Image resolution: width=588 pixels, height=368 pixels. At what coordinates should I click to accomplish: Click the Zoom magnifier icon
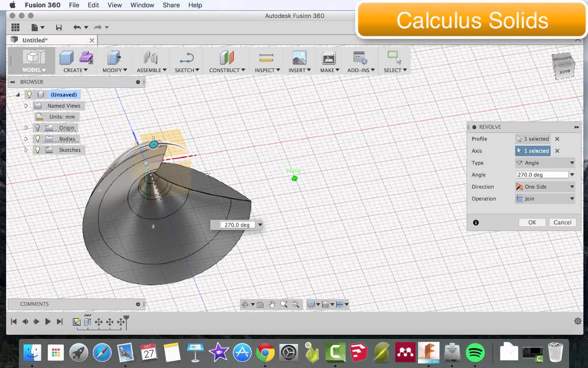(x=284, y=305)
